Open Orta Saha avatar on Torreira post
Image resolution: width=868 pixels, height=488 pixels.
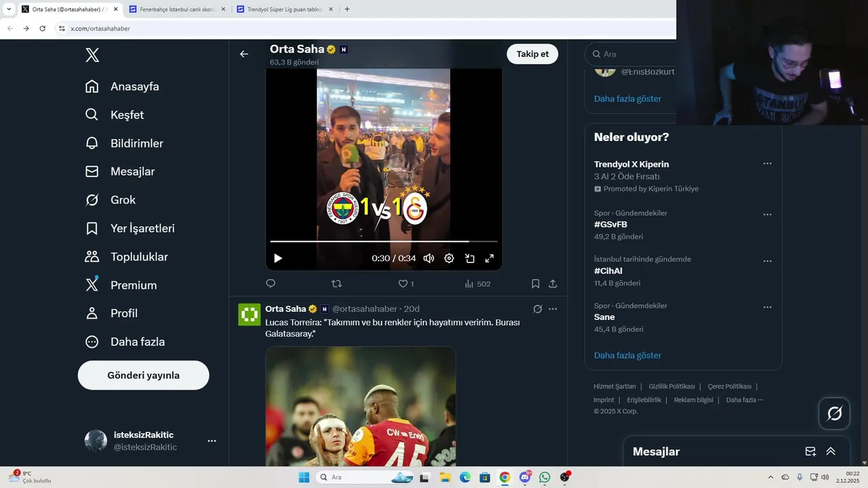coord(250,314)
